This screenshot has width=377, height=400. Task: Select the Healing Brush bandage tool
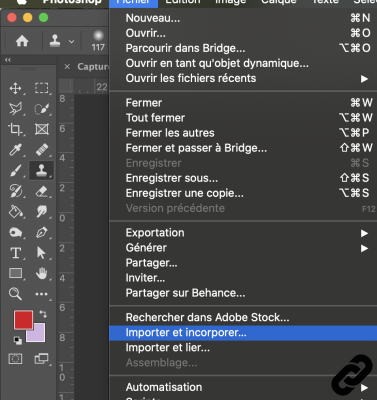click(x=42, y=150)
